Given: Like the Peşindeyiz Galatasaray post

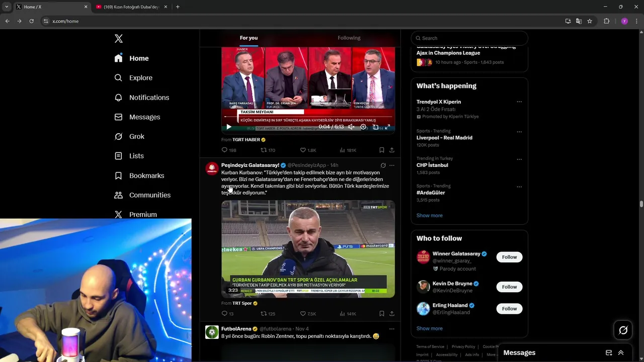Looking at the screenshot, I should coord(308,314).
